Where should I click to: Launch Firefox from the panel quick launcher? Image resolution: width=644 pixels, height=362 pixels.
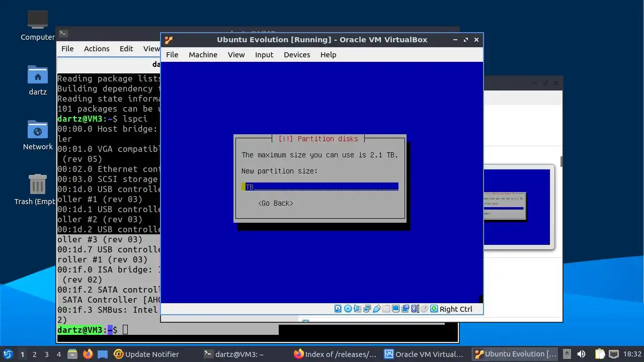click(88, 354)
